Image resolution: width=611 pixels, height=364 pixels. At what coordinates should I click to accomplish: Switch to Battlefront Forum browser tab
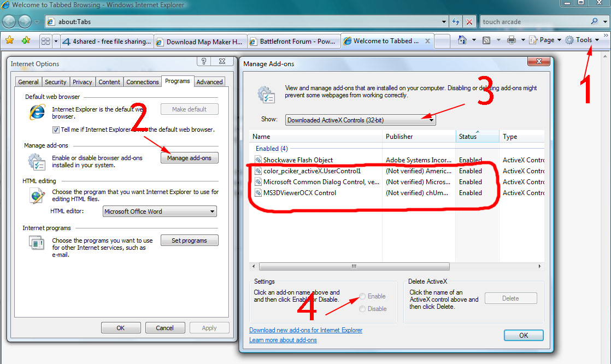(294, 42)
